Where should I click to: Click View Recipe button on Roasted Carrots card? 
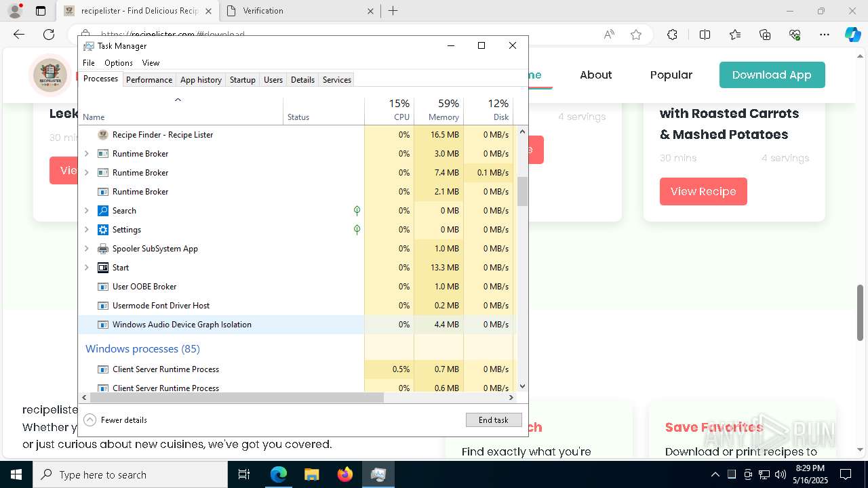703,192
